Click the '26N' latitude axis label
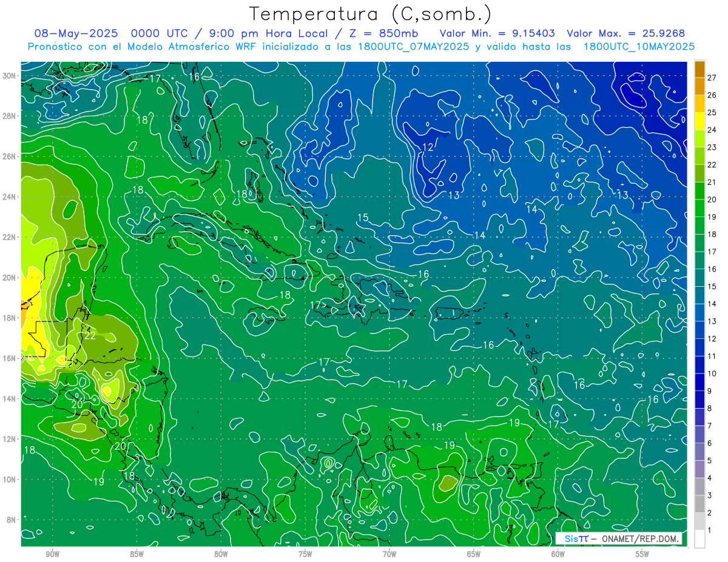Viewport: 728px width, 562px height. [9, 156]
